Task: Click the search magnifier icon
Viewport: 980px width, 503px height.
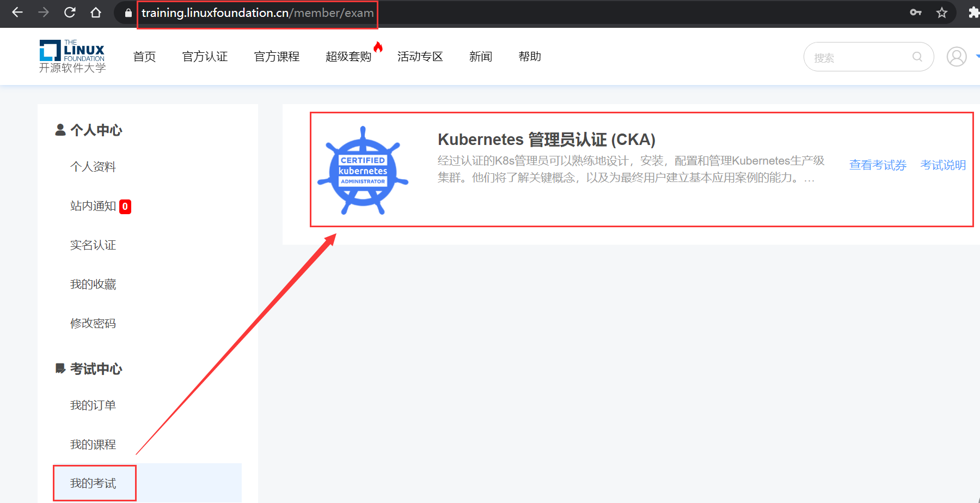Action: tap(917, 57)
